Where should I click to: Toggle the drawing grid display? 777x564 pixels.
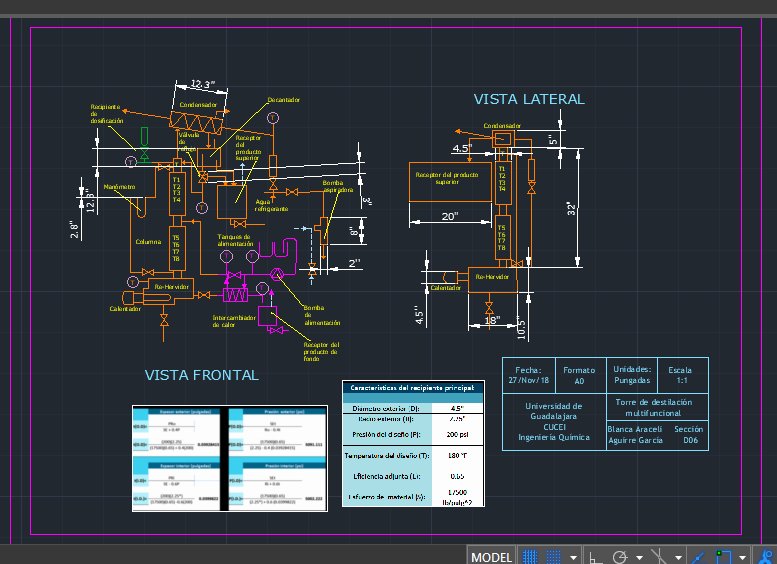point(530,557)
